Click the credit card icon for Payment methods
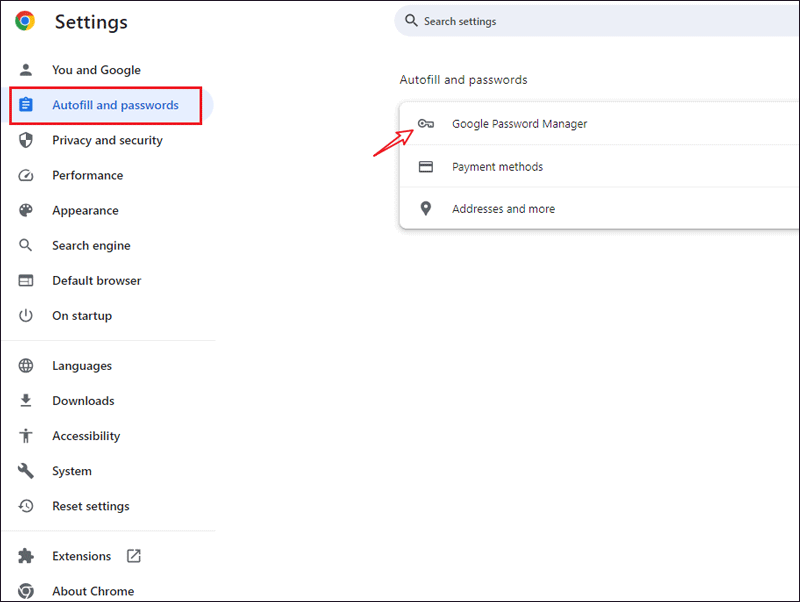 426,167
